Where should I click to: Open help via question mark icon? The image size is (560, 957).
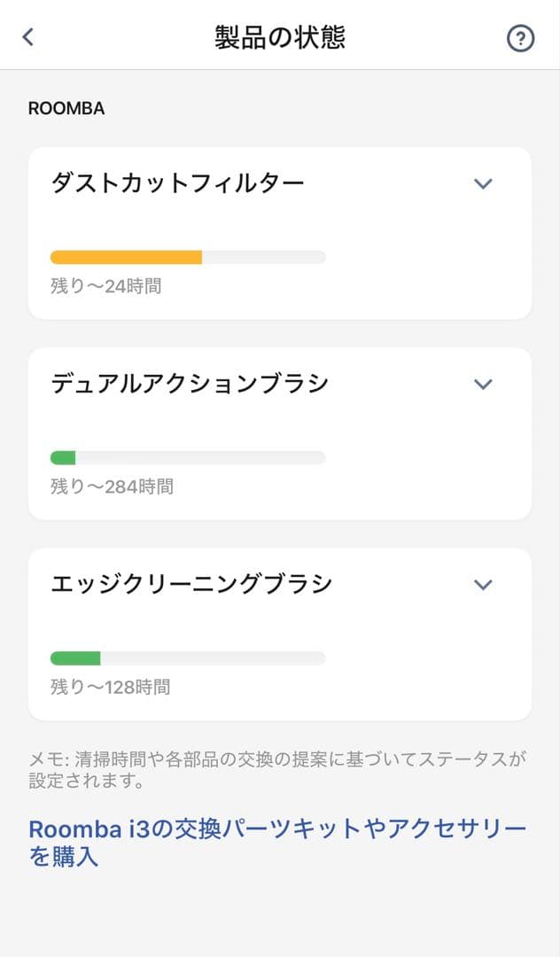coord(520,38)
